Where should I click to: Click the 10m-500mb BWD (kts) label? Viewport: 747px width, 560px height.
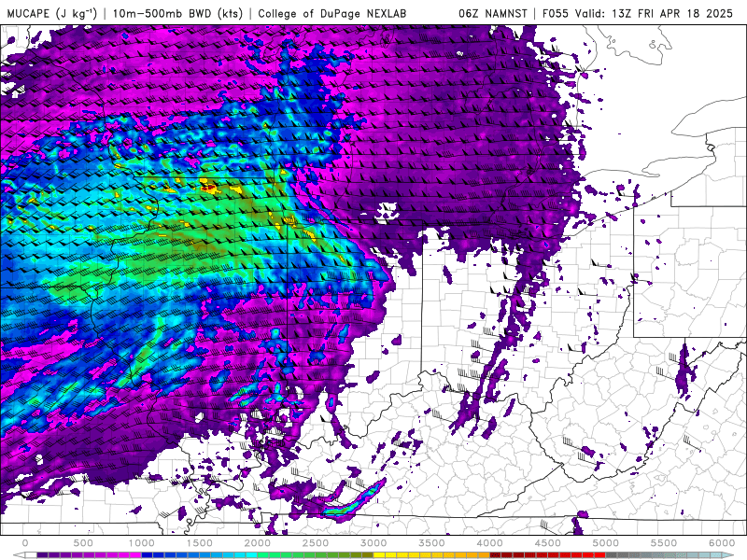[177, 14]
